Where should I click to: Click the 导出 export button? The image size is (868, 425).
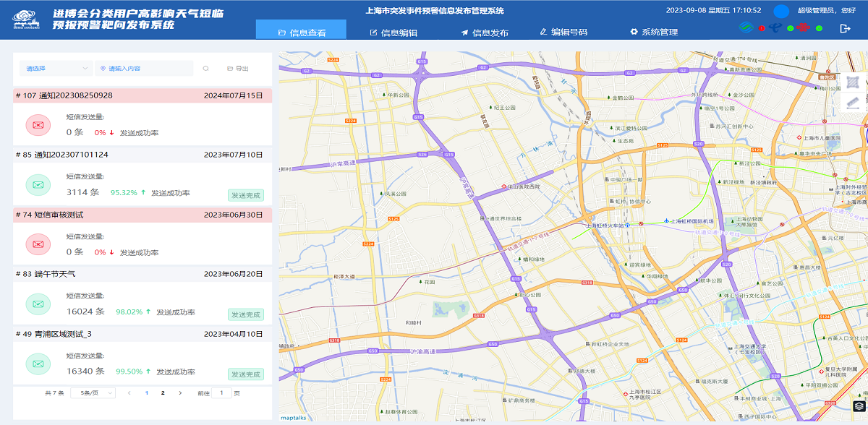click(x=238, y=69)
